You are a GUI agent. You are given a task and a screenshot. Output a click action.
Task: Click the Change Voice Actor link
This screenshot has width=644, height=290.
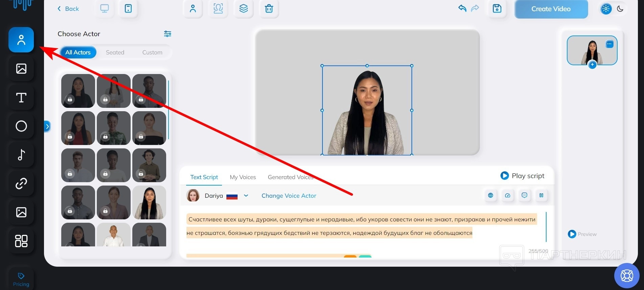tap(289, 196)
